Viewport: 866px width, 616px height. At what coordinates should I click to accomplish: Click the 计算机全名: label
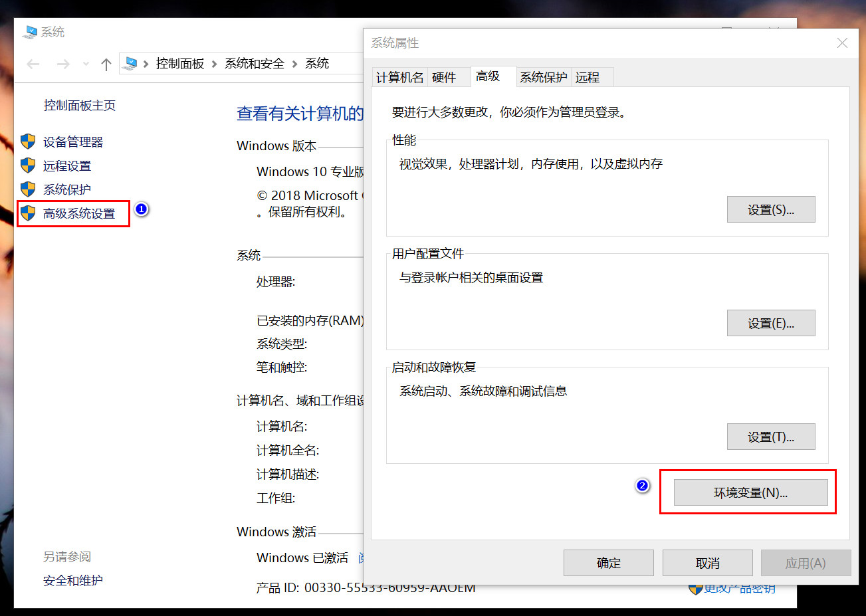[288, 451]
